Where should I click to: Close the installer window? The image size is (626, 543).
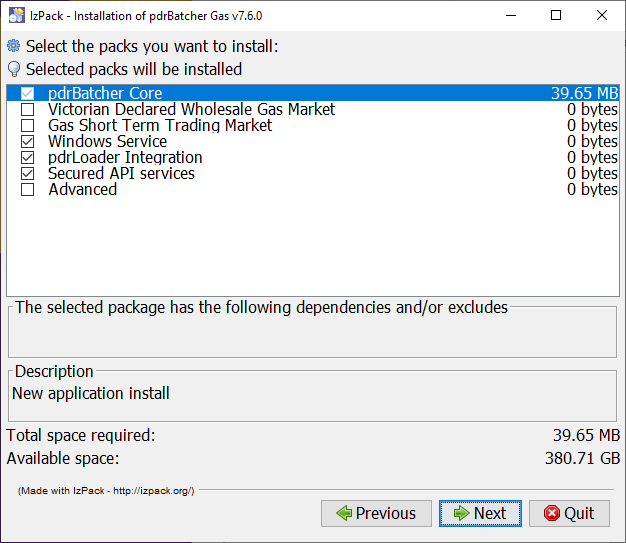pyautogui.click(x=602, y=16)
